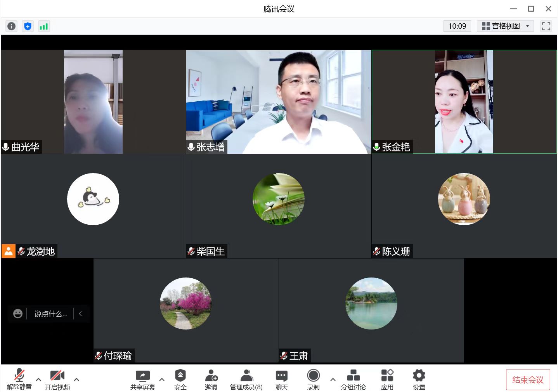
Task: Start recording with 录制
Action: (313, 380)
